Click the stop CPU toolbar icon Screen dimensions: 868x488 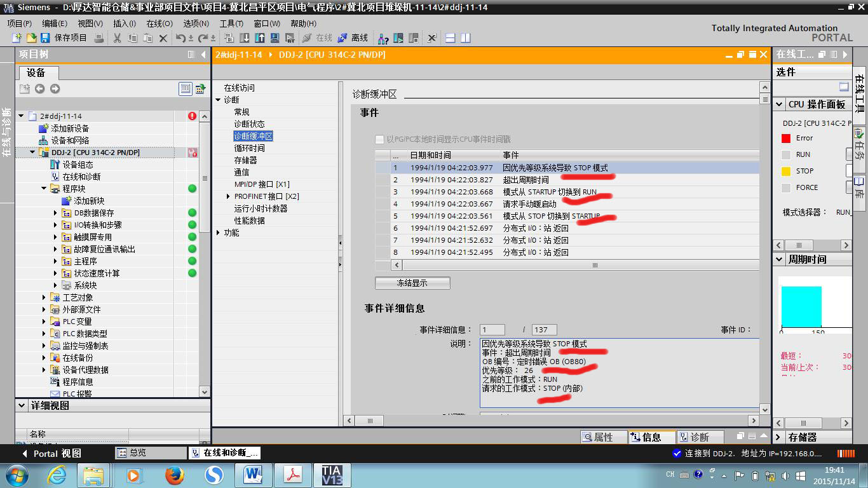click(x=414, y=38)
